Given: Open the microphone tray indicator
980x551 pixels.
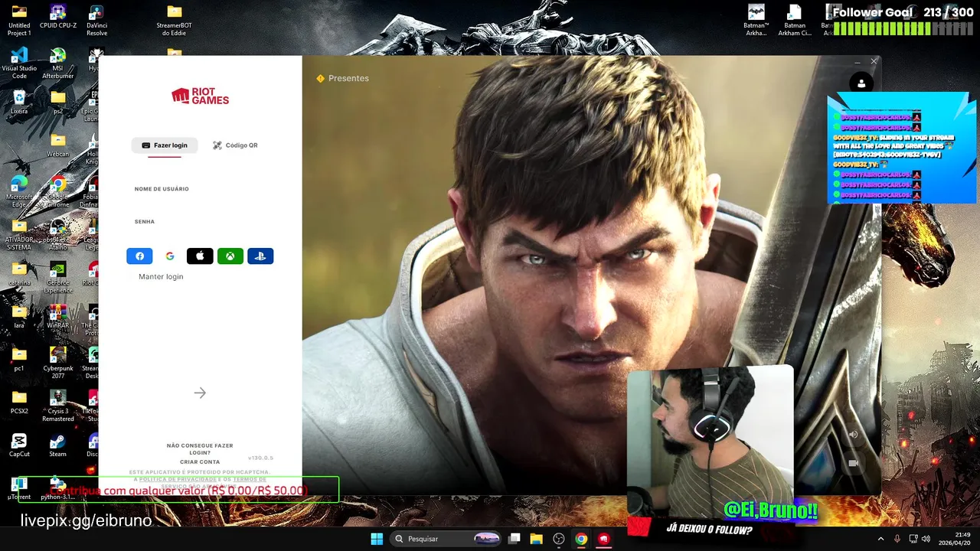Looking at the screenshot, I should 897,539.
